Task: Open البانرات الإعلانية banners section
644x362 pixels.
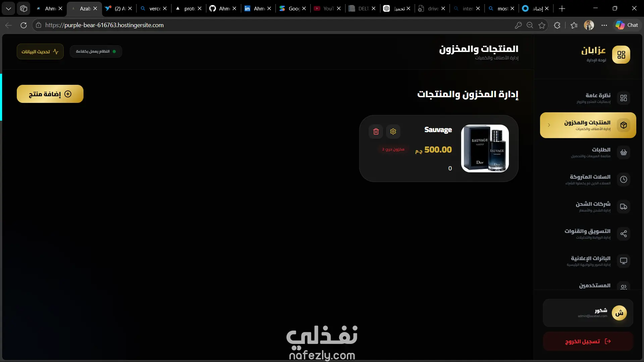Action: tap(588, 261)
